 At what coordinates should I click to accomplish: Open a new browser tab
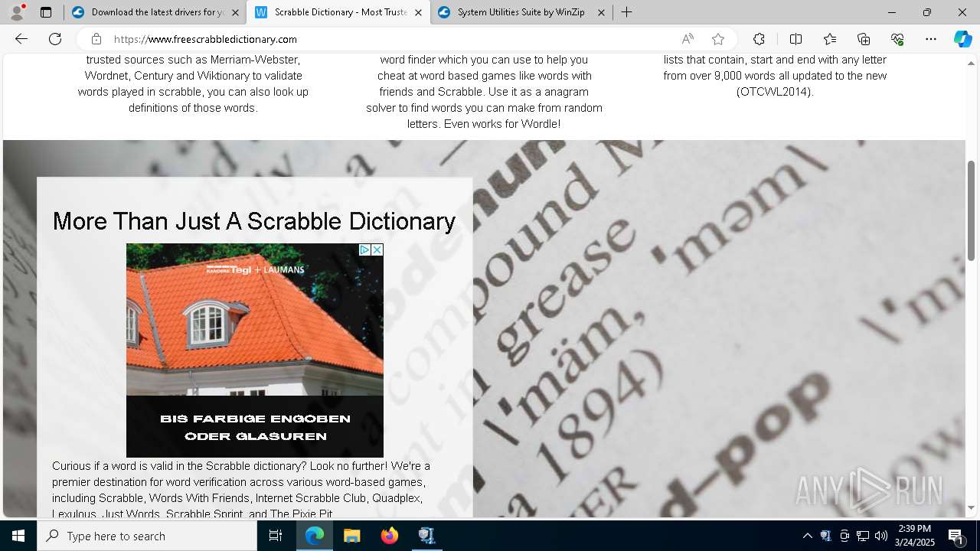click(627, 12)
